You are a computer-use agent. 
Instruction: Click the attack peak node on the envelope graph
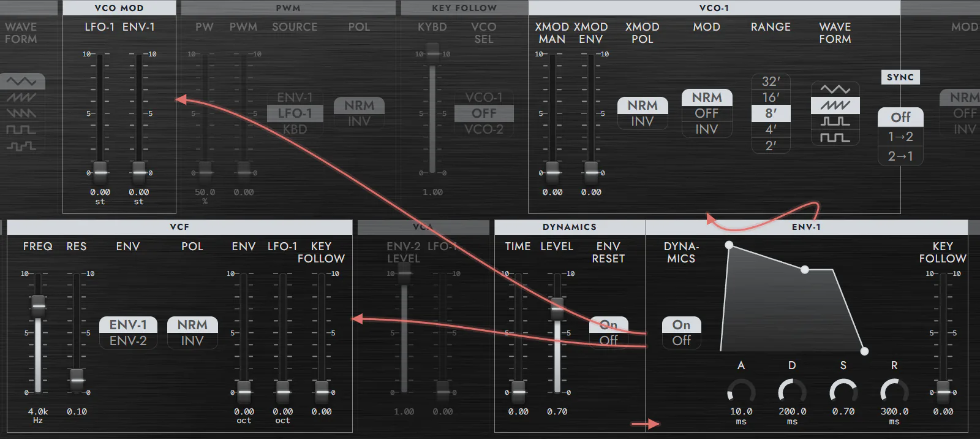point(729,245)
